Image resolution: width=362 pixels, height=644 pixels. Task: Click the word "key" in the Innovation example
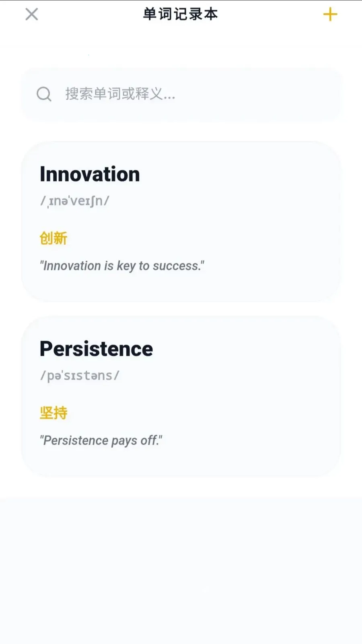click(x=126, y=266)
